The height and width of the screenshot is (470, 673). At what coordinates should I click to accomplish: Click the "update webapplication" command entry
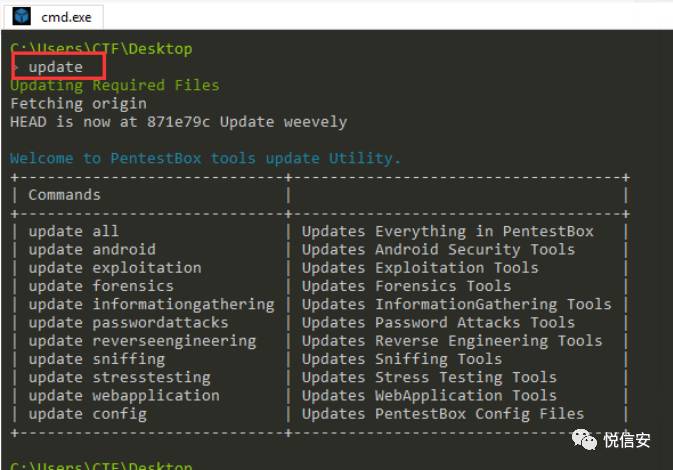(x=124, y=395)
